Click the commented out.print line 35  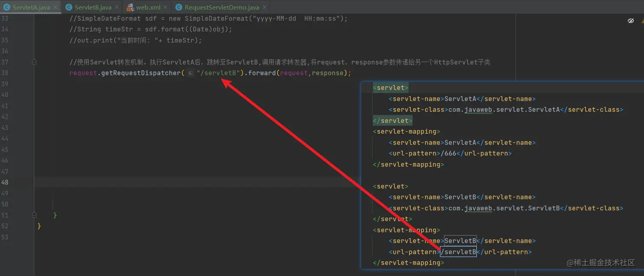pos(135,40)
